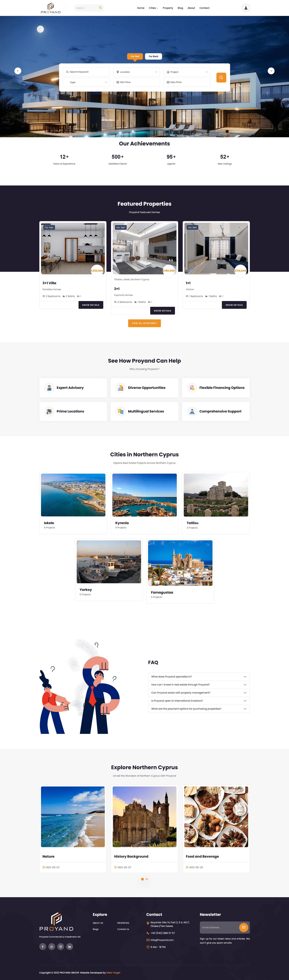Click calendar icon on the Food and Beverage card
289x980 pixels.
point(187,867)
